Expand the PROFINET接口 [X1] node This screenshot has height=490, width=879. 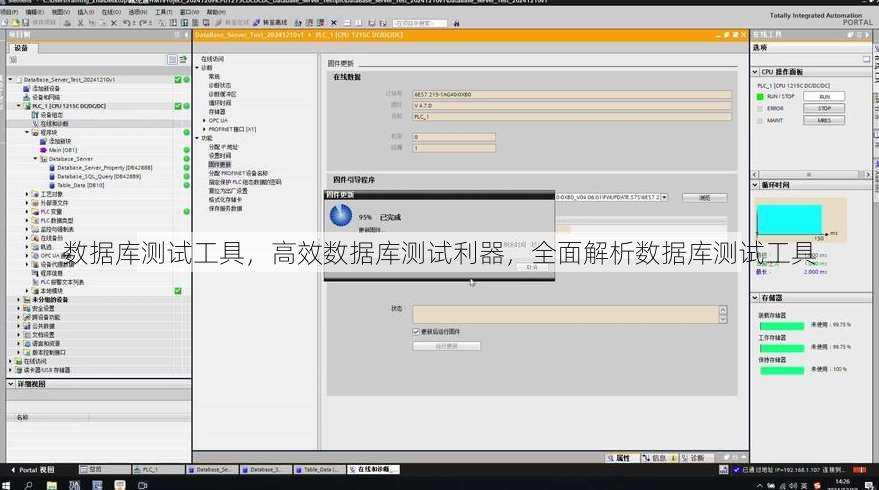[204, 130]
